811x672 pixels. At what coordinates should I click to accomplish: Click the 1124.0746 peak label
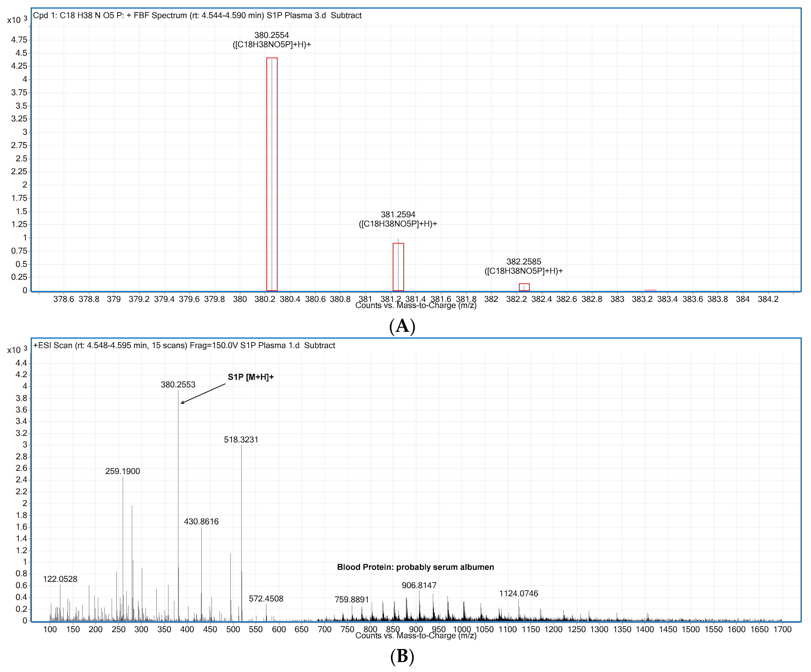[519, 593]
